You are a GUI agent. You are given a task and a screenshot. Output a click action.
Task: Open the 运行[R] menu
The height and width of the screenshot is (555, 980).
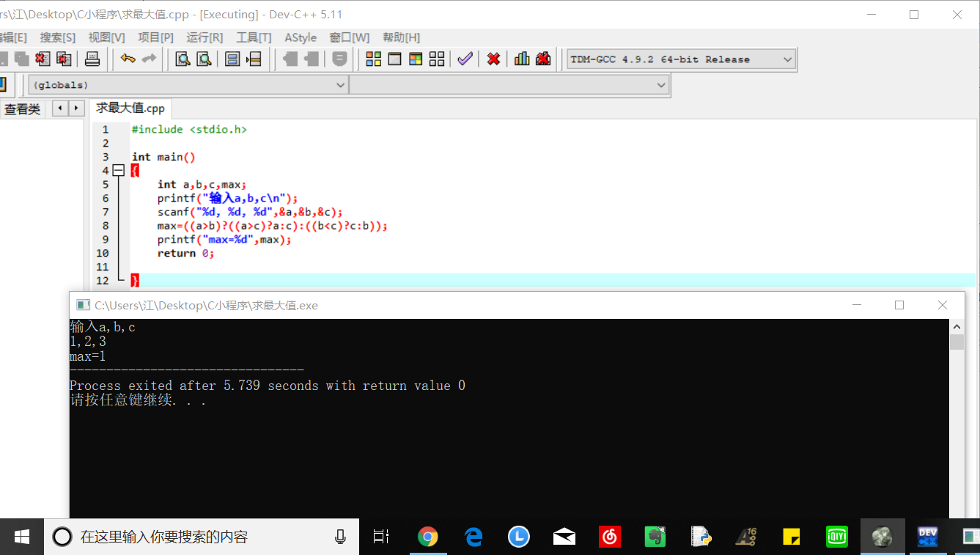(205, 37)
